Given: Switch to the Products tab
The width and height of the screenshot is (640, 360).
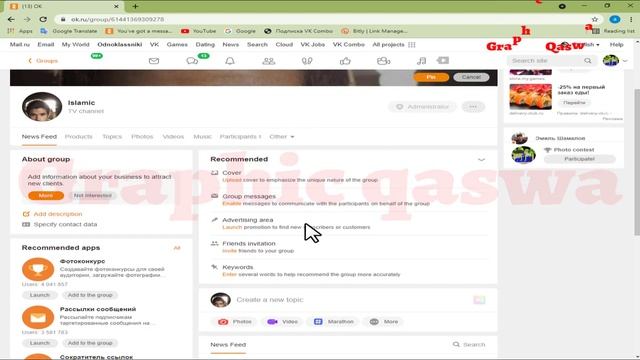Looking at the screenshot, I should pos(79,137).
